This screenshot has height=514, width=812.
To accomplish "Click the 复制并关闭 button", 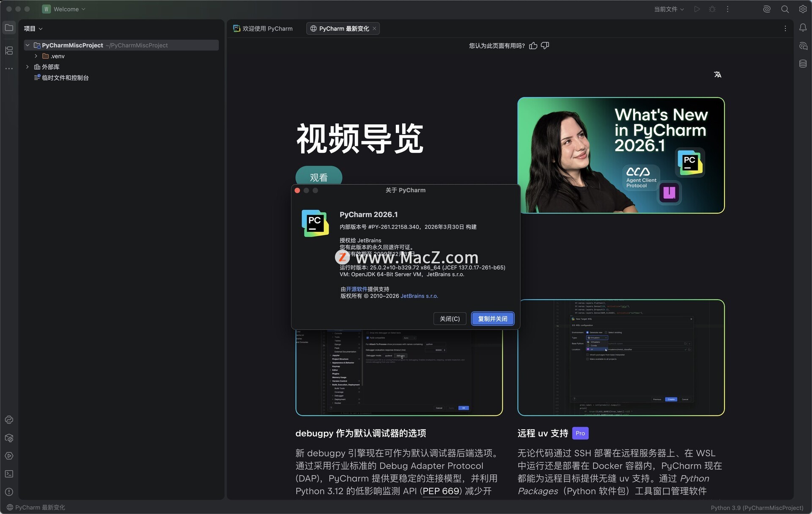I will click(492, 319).
